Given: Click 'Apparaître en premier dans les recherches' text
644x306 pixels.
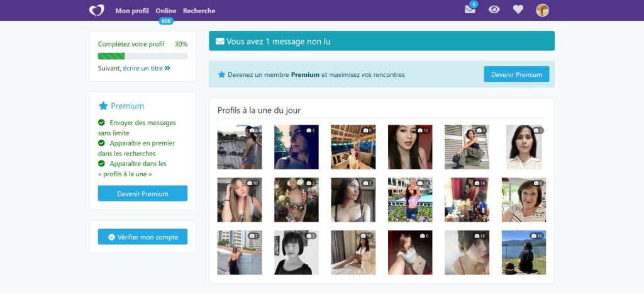Looking at the screenshot, I should coord(138,149).
